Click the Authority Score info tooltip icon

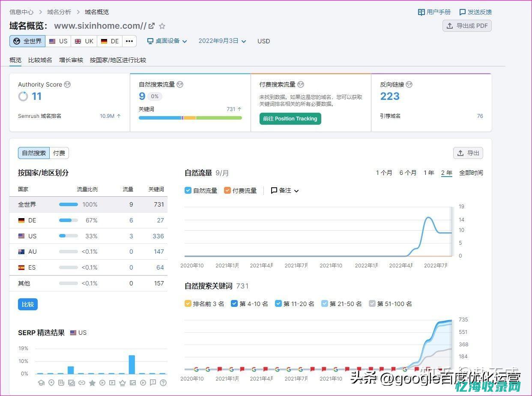click(67, 84)
